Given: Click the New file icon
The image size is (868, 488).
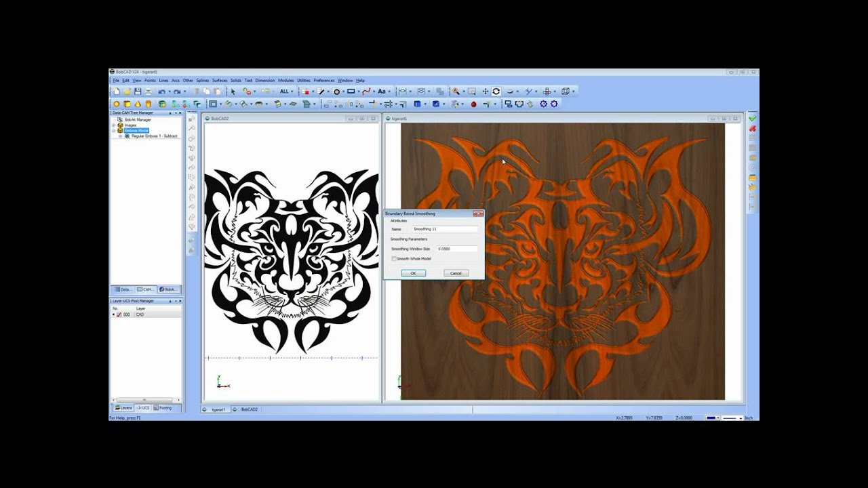Looking at the screenshot, I should (x=116, y=91).
